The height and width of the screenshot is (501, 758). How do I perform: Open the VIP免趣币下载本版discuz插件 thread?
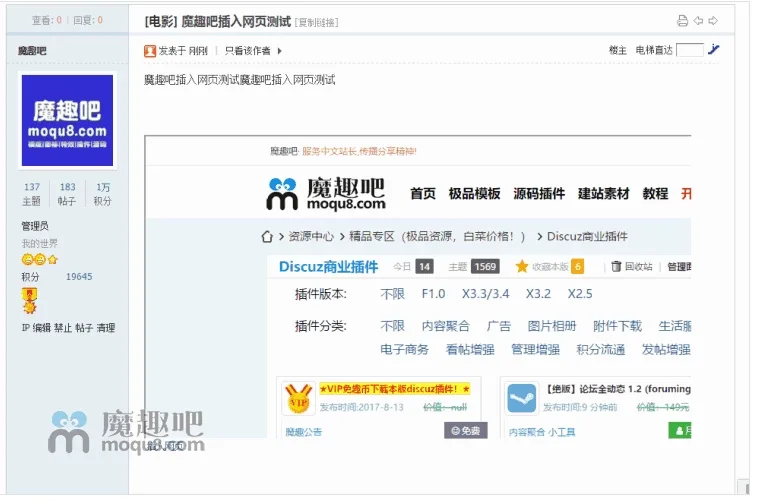pos(394,389)
